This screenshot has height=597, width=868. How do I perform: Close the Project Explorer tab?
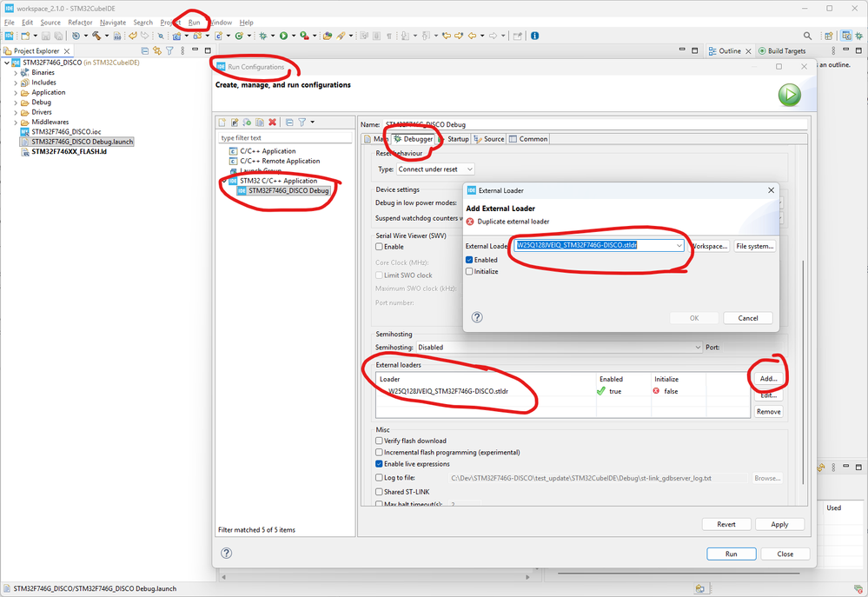click(67, 51)
